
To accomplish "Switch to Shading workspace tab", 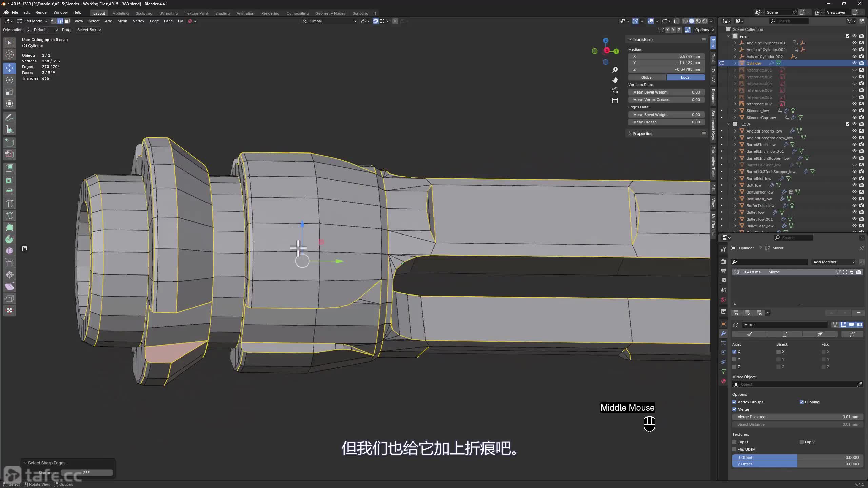I will (222, 13).
